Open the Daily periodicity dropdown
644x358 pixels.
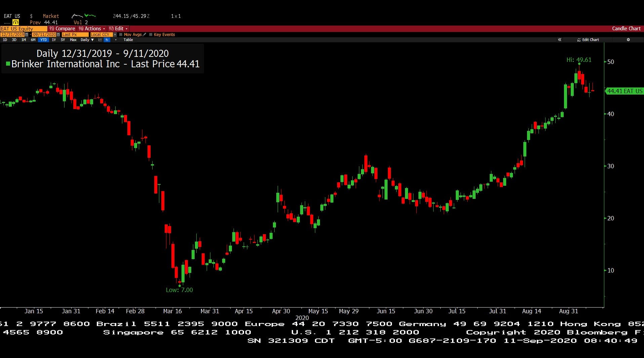(x=87, y=40)
